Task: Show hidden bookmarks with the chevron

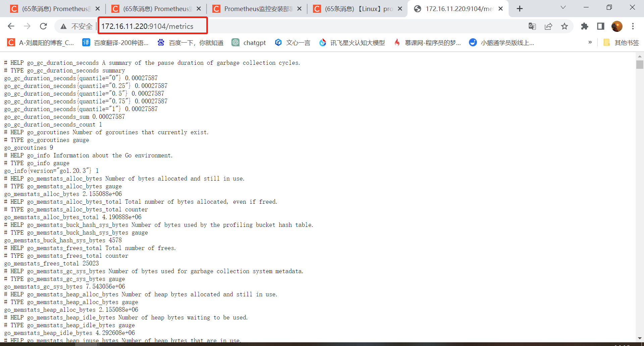Action: tap(590, 42)
